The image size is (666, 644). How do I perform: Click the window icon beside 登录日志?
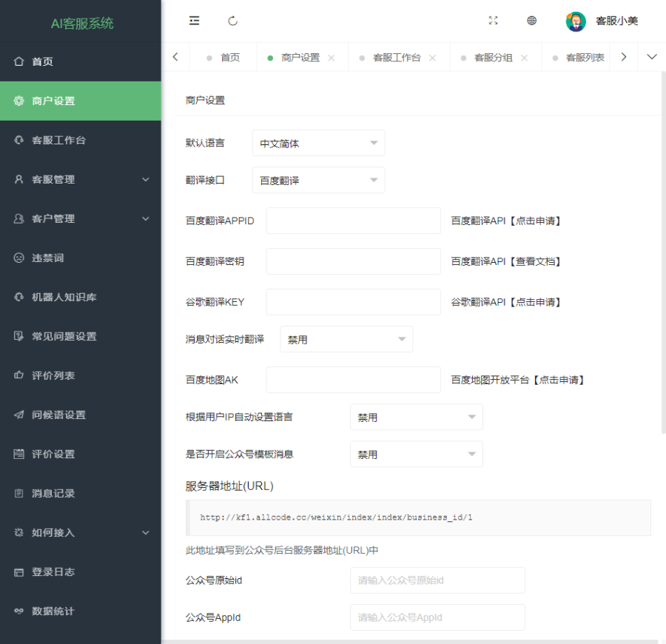coord(18,572)
